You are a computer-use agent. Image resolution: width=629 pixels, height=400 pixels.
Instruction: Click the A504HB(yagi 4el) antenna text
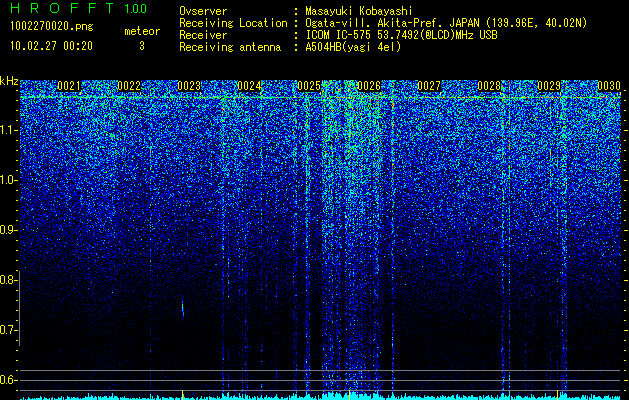[x=353, y=47]
